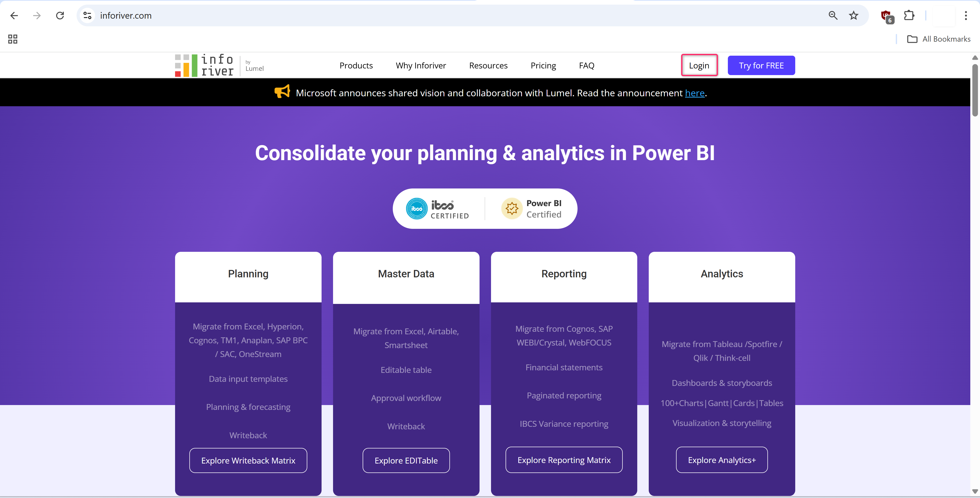This screenshot has width=980, height=498.
Task: Click the Login button
Action: (699, 65)
